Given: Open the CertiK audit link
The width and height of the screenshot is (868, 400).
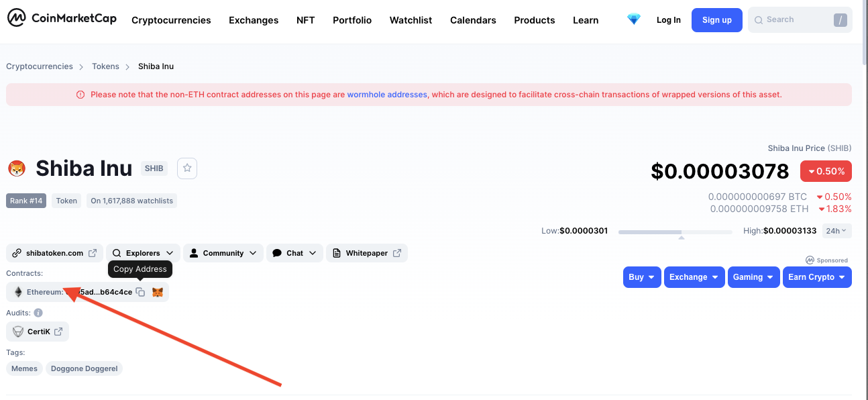Looking at the screenshot, I should pyautogui.click(x=38, y=332).
